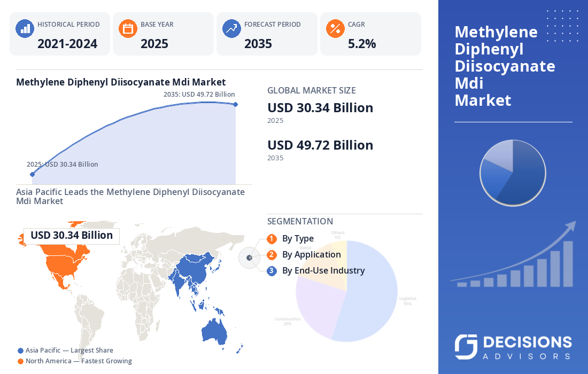Click the label 2035: USD 49.72 Billion

199,95
